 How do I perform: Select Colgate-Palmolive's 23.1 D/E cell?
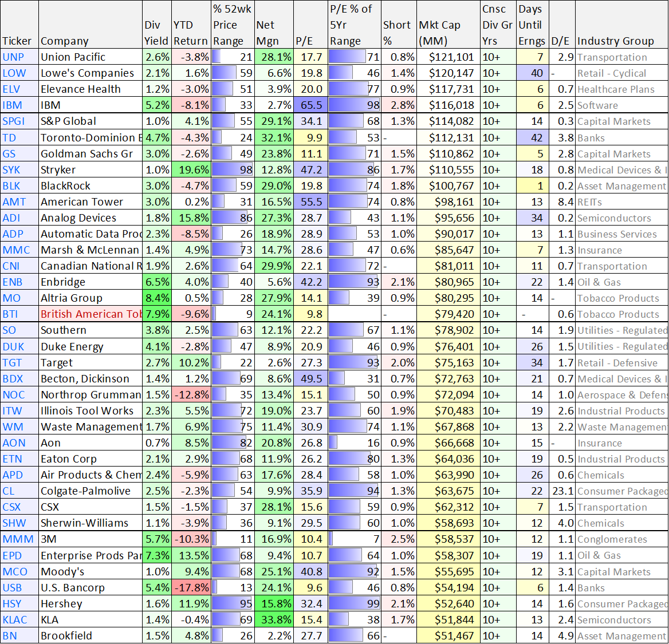tap(562, 491)
